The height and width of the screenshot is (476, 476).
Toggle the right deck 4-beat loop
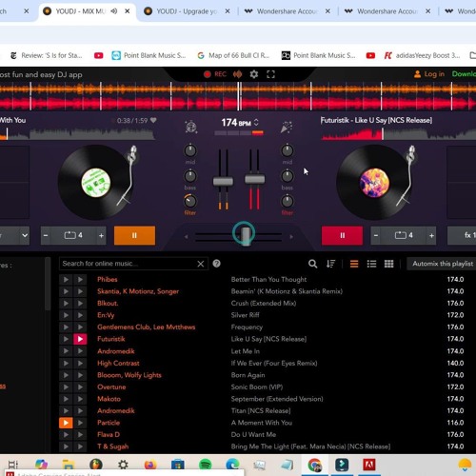404,235
